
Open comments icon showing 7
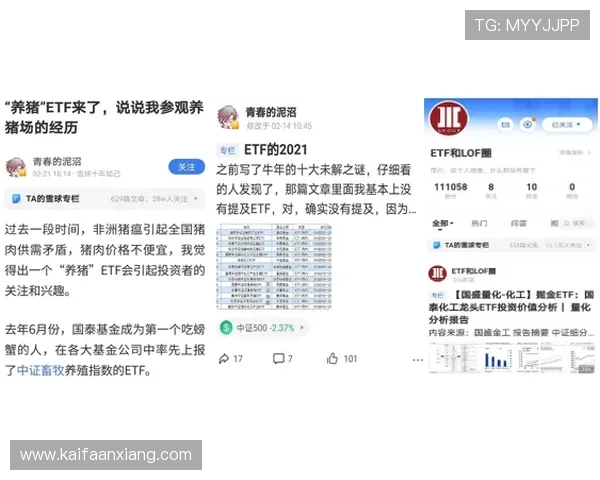(278, 359)
